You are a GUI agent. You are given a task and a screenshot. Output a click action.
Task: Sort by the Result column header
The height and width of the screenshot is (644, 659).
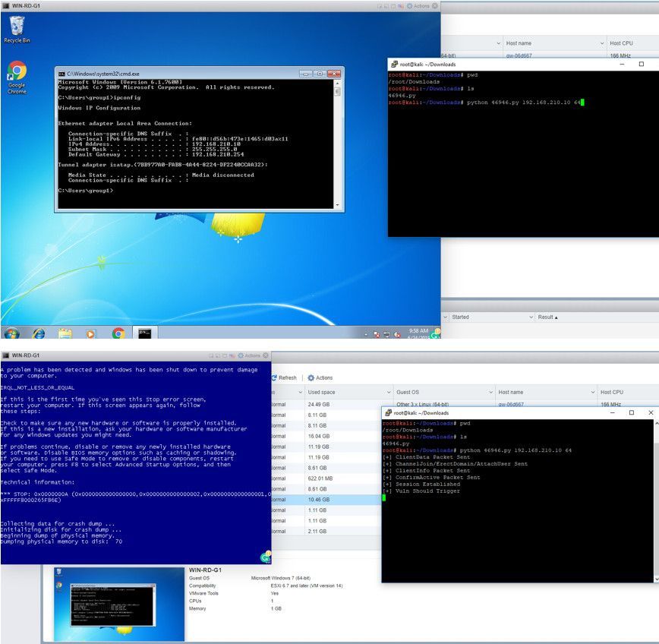547,317
